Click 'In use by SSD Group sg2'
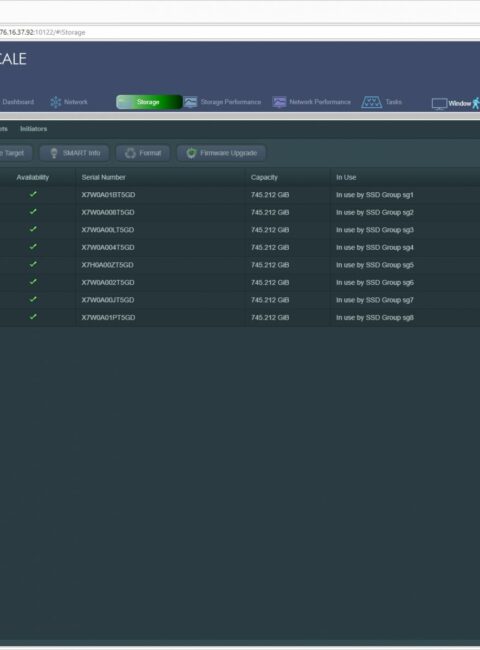Viewport: 480px width, 650px height. tap(375, 212)
